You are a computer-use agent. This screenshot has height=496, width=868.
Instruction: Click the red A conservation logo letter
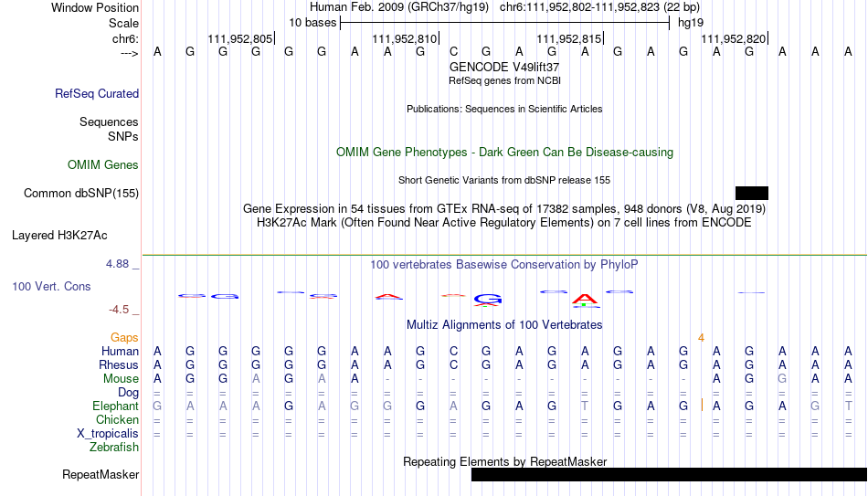click(585, 300)
